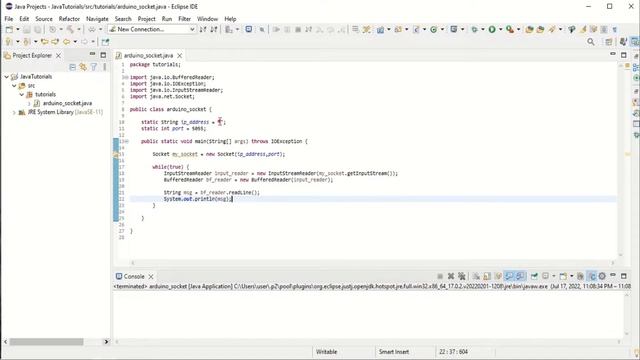Image resolution: width=640 pixels, height=360 pixels.
Task: Open Project Explorer filter icon
Action: click(94, 67)
